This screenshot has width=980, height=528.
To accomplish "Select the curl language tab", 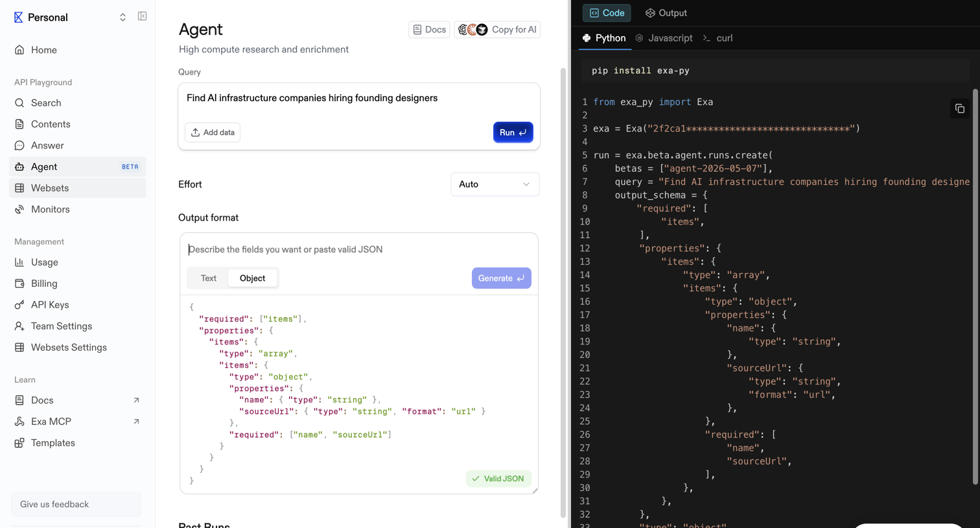I will click(718, 38).
